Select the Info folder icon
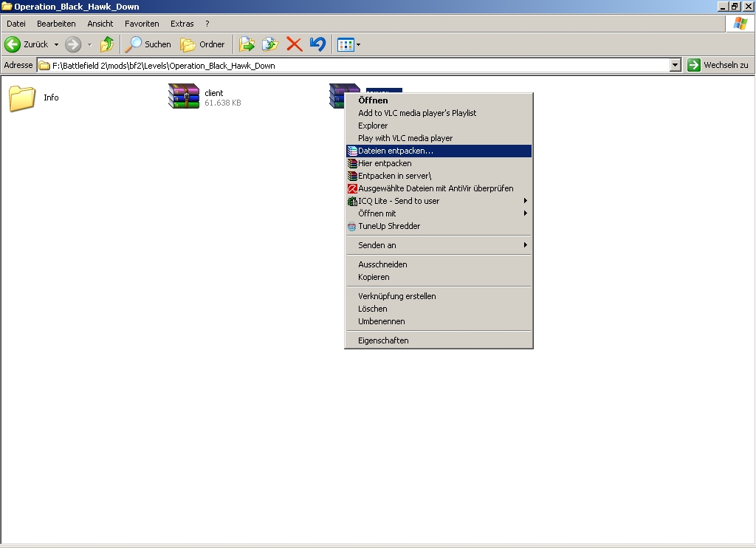Viewport: 756px width, 548px height. (22, 98)
